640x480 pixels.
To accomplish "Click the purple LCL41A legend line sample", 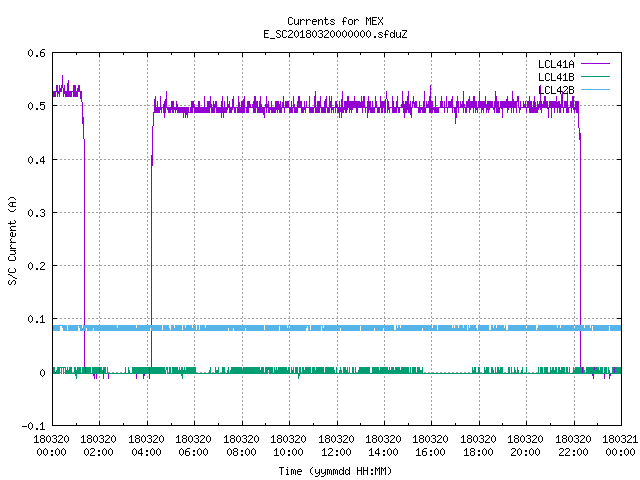I will click(595, 64).
